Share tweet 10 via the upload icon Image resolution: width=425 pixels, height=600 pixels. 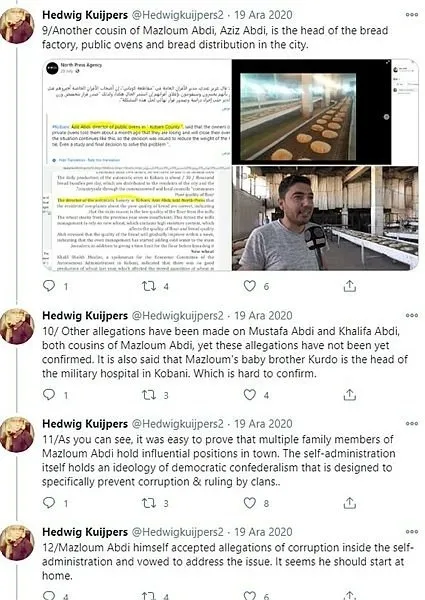pos(350,395)
